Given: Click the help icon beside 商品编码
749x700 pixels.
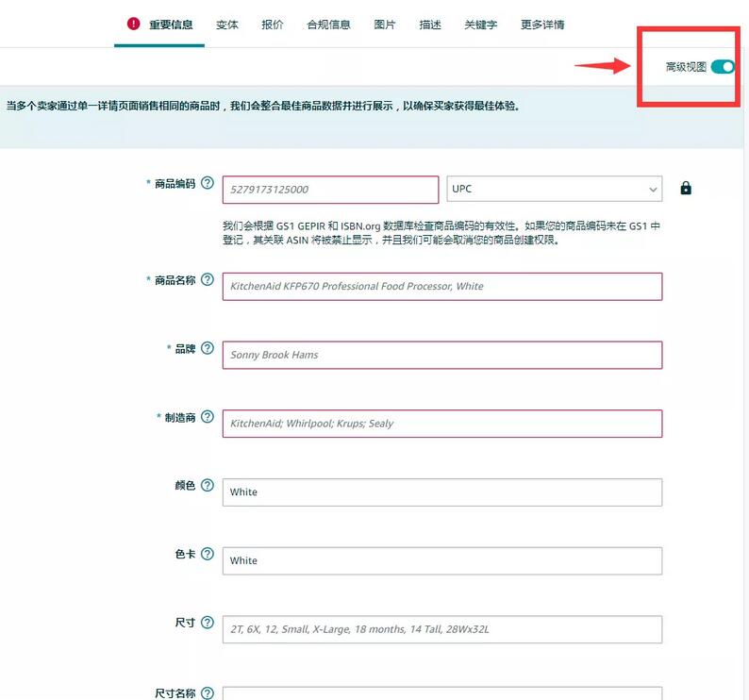Looking at the screenshot, I should coord(208,184).
